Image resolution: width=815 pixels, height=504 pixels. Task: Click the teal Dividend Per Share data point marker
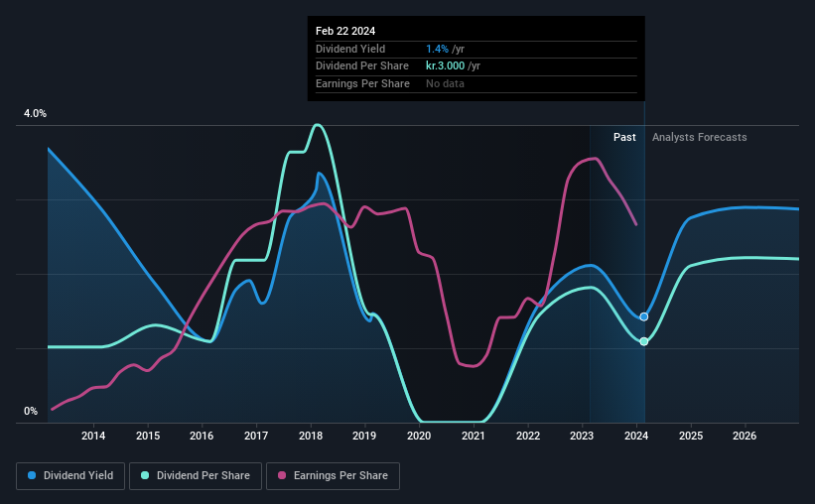(644, 341)
